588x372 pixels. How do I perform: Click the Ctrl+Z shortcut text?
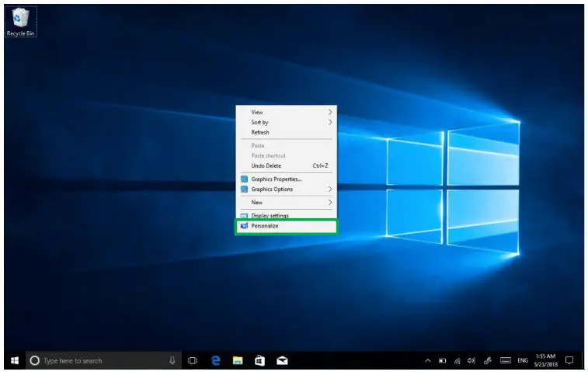click(320, 165)
